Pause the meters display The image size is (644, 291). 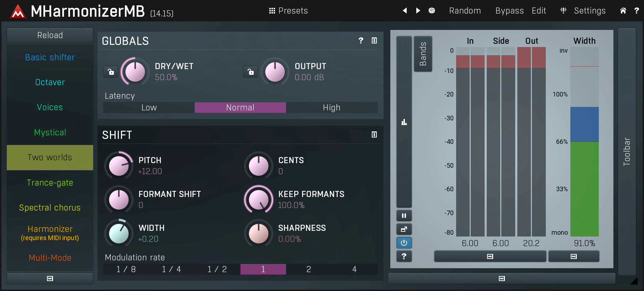click(x=404, y=216)
